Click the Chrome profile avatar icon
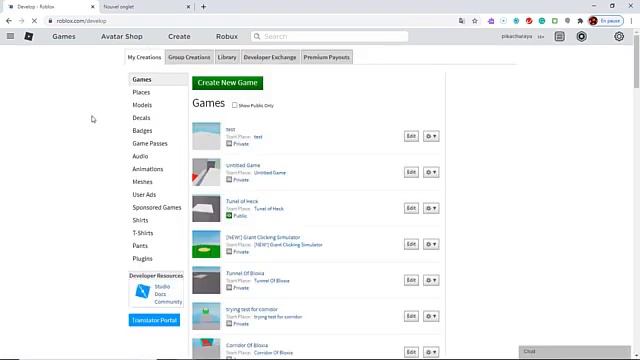This screenshot has width=640, height=360. tap(593, 21)
